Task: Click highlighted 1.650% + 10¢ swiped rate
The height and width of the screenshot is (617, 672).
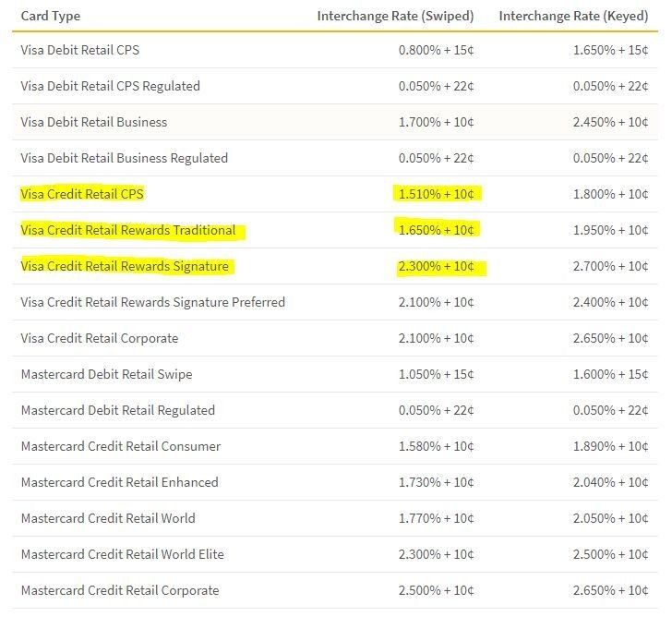Action: pos(437,230)
